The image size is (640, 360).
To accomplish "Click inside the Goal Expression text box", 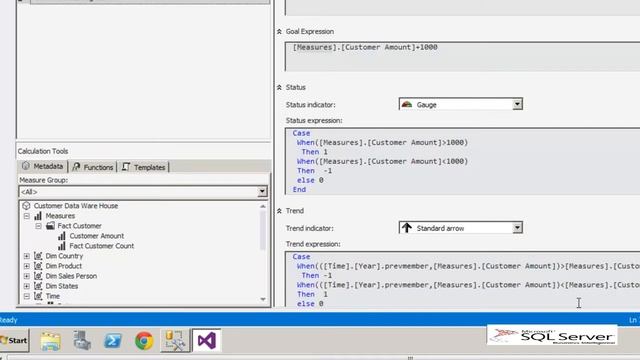I will click(x=462, y=56).
